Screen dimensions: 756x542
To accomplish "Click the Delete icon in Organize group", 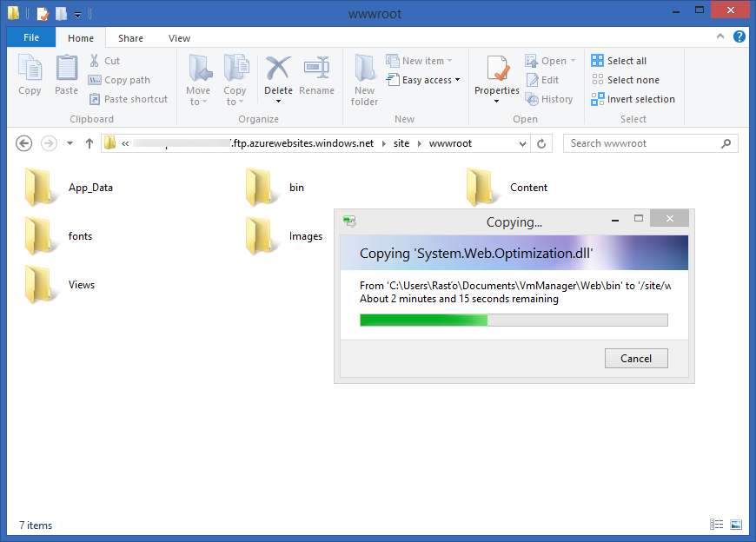I will click(278, 68).
